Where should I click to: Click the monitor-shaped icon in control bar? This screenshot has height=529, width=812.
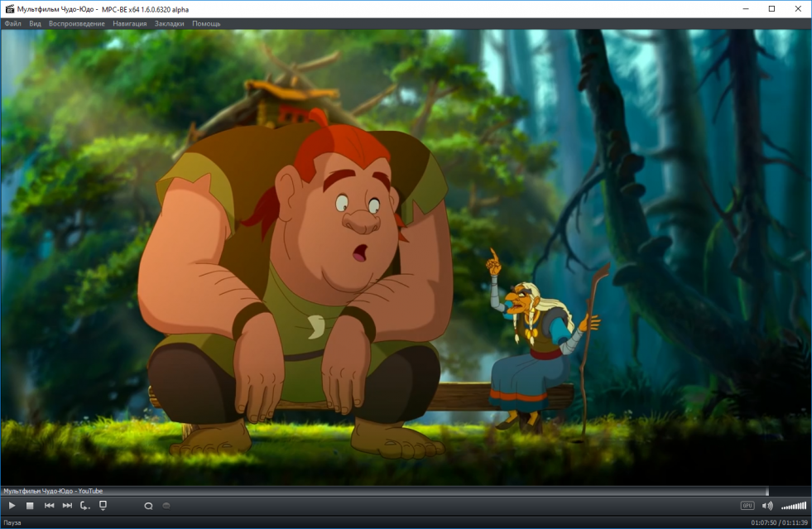(x=103, y=505)
